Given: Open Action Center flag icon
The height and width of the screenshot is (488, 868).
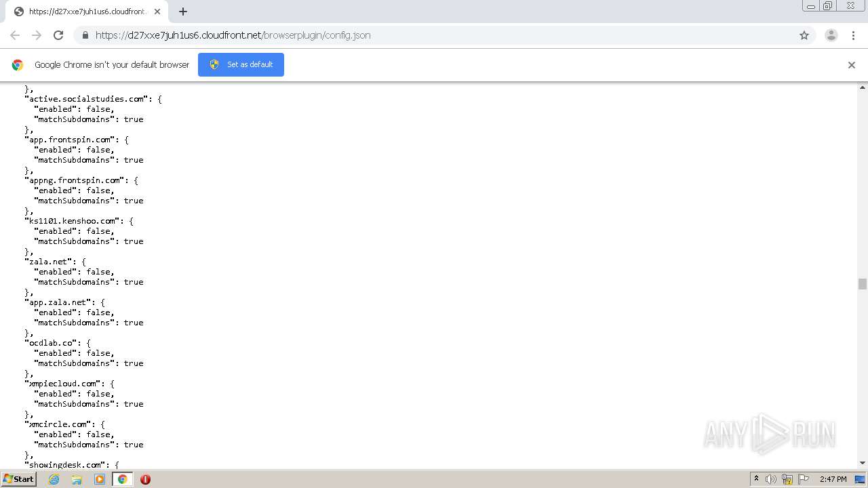Looking at the screenshot, I should 803,479.
